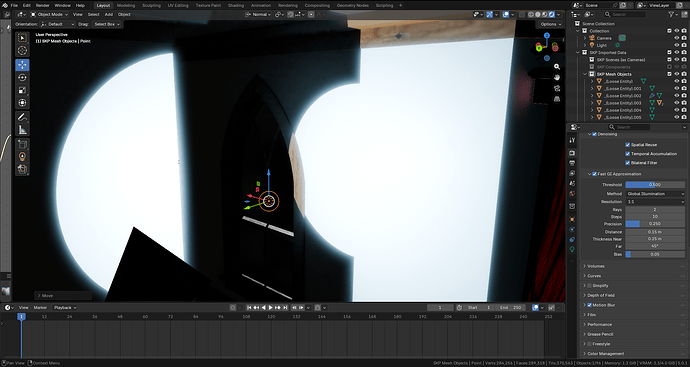This screenshot has height=367, width=690.
Task: Open the Object Mode dropdown
Action: pyautogui.click(x=49, y=15)
